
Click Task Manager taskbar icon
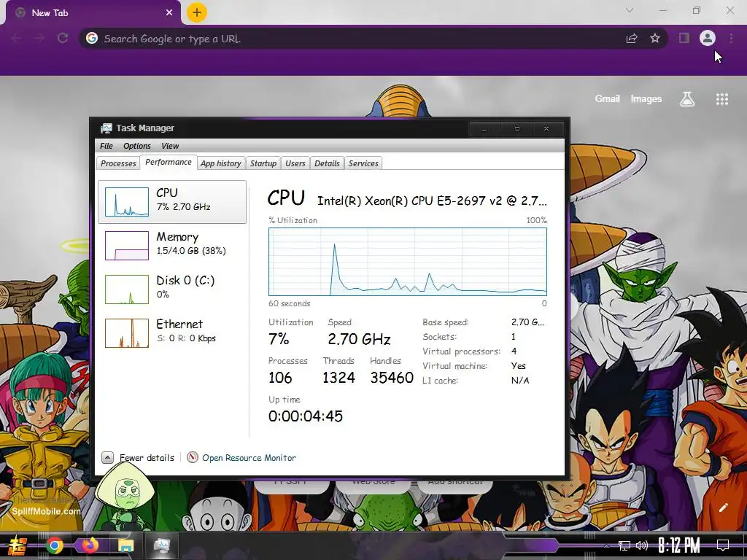point(162,545)
